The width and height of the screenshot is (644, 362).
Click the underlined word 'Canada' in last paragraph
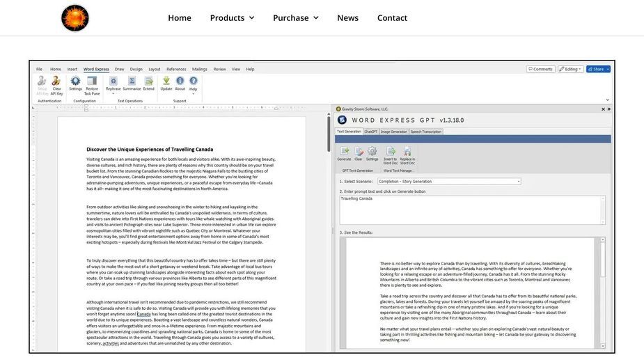143,314
